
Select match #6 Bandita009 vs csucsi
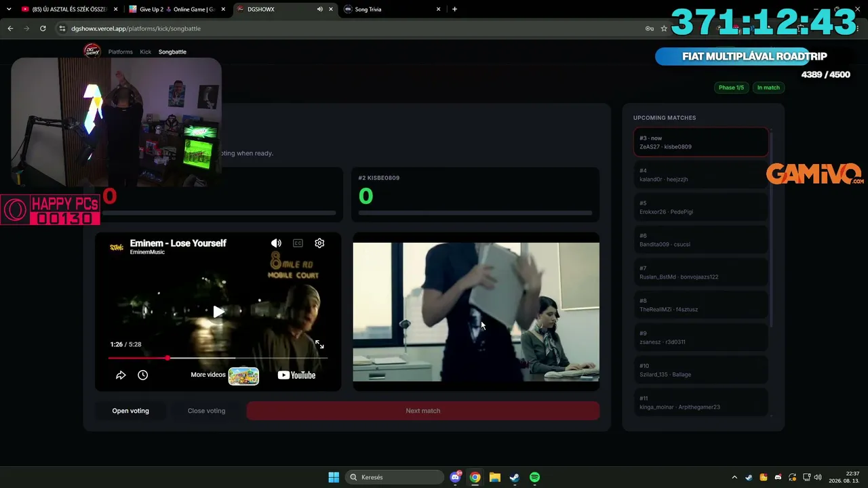tap(701, 240)
